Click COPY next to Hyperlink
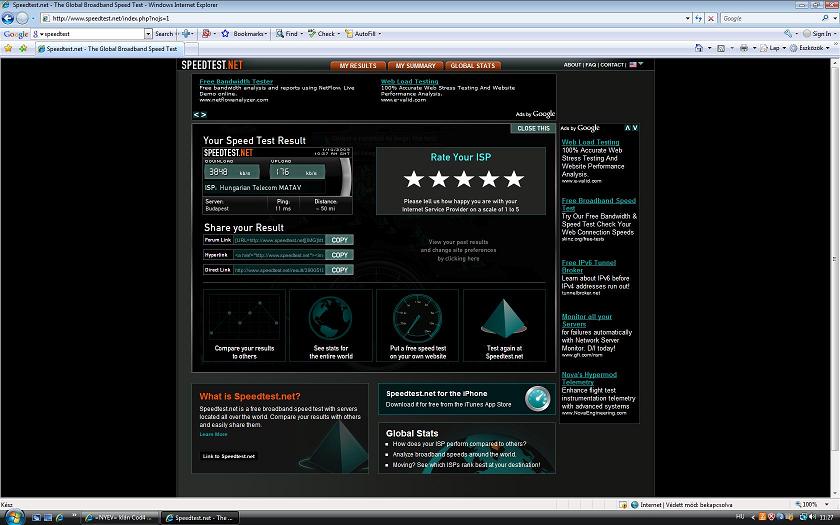 point(339,255)
